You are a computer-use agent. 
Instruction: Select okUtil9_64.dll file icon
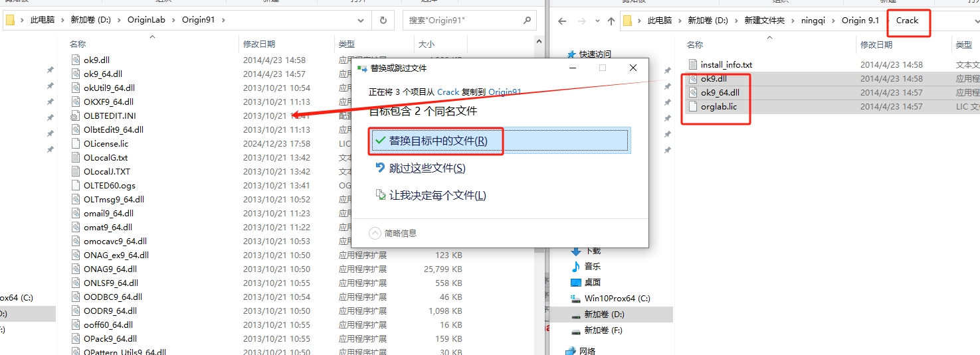coord(76,88)
